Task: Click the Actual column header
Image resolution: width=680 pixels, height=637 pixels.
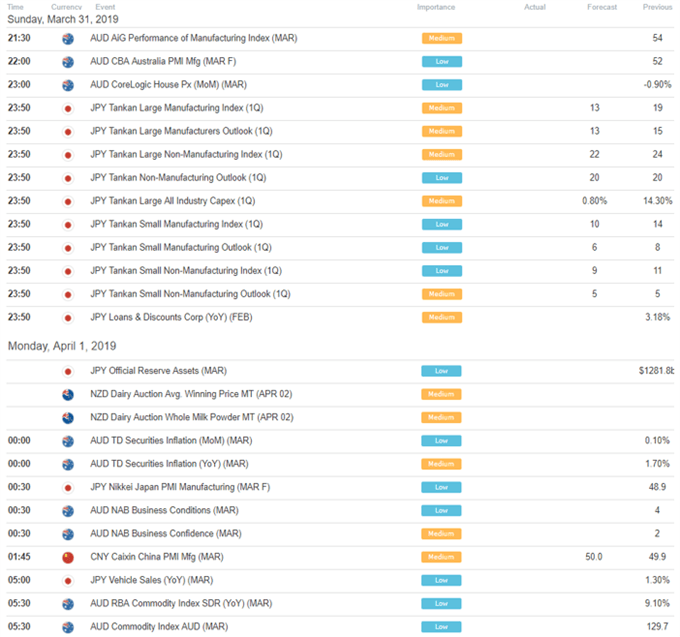Action: pos(535,7)
